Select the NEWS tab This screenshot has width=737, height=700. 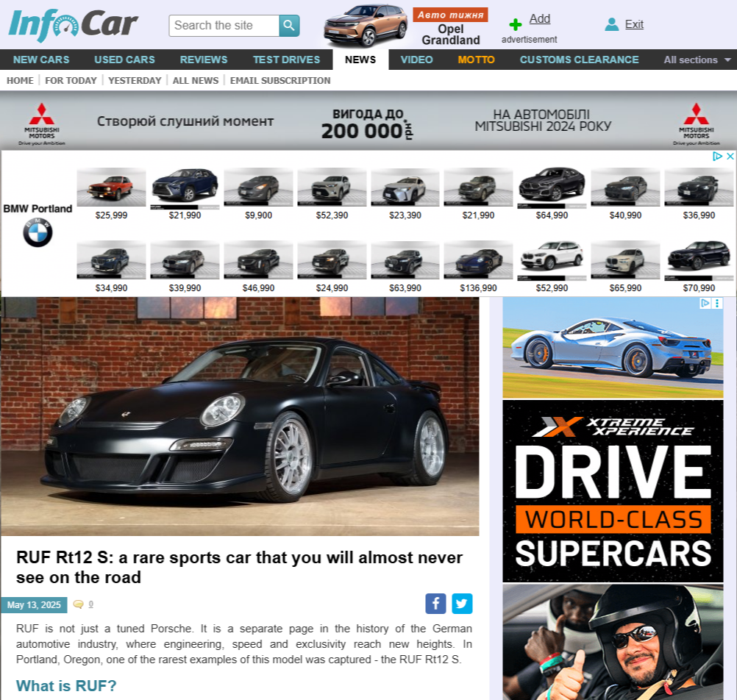(x=360, y=60)
